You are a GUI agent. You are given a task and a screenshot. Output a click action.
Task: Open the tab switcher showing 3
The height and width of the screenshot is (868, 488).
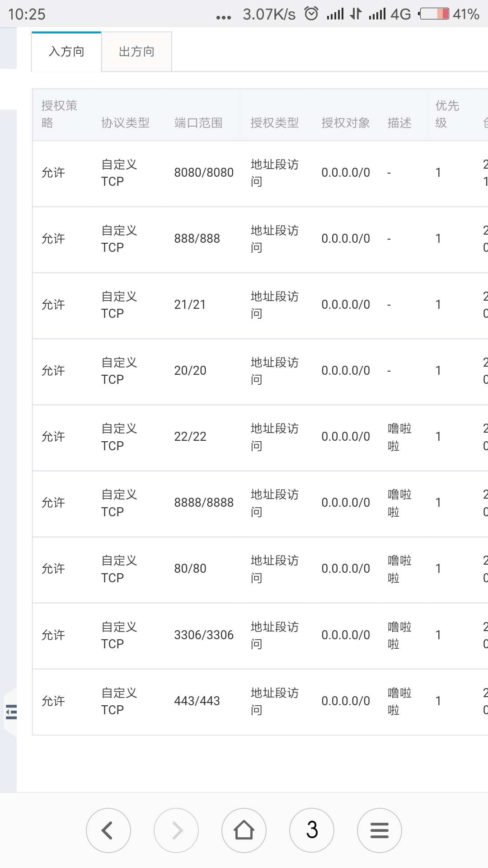(x=312, y=830)
